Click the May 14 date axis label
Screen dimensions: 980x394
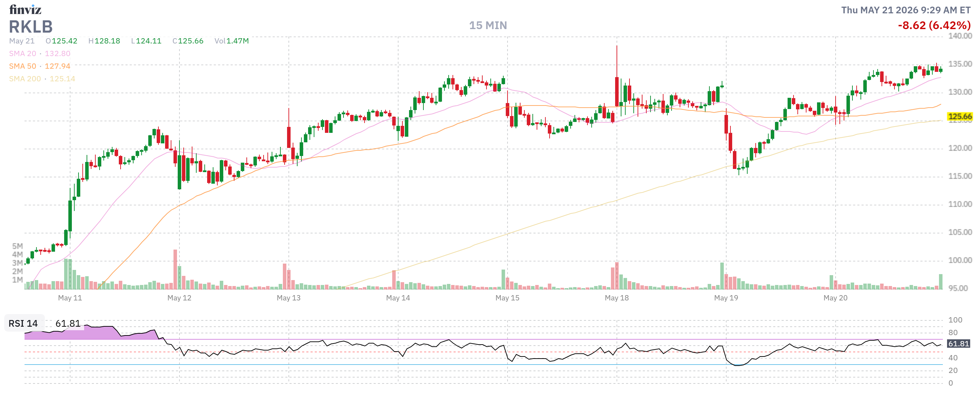click(398, 298)
